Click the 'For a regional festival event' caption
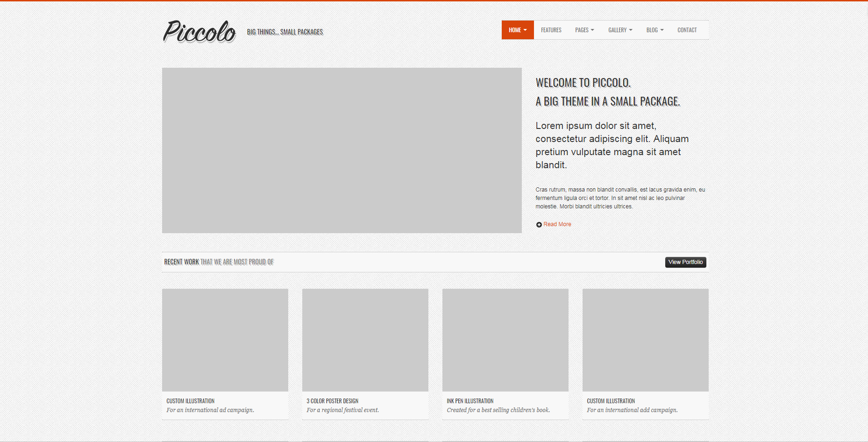The height and width of the screenshot is (442, 868). [342, 410]
